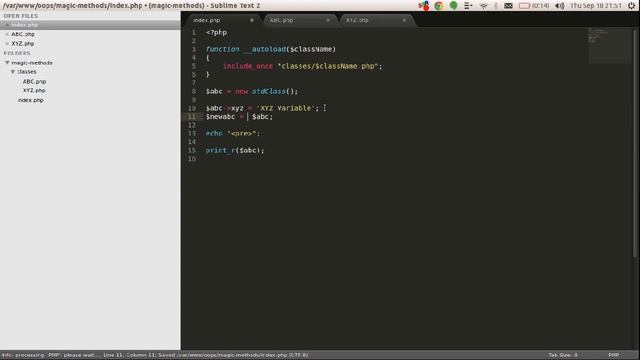Click line number 11 in gutter
The width and height of the screenshot is (640, 360).
tap(192, 117)
